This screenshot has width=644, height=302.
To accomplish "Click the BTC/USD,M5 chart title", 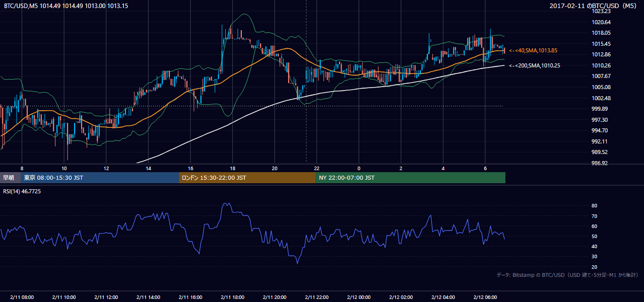I will 66,6.
